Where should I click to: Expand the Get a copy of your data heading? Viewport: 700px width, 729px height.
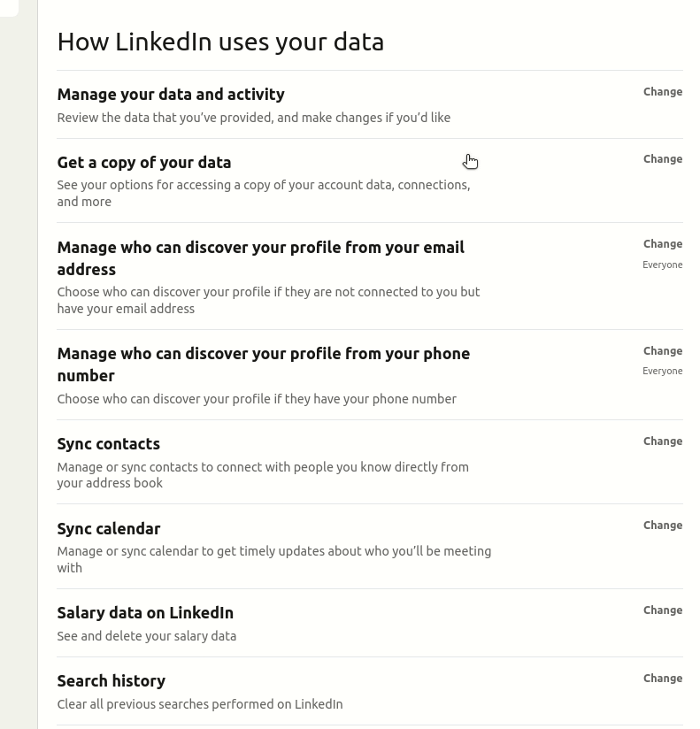click(x=144, y=163)
